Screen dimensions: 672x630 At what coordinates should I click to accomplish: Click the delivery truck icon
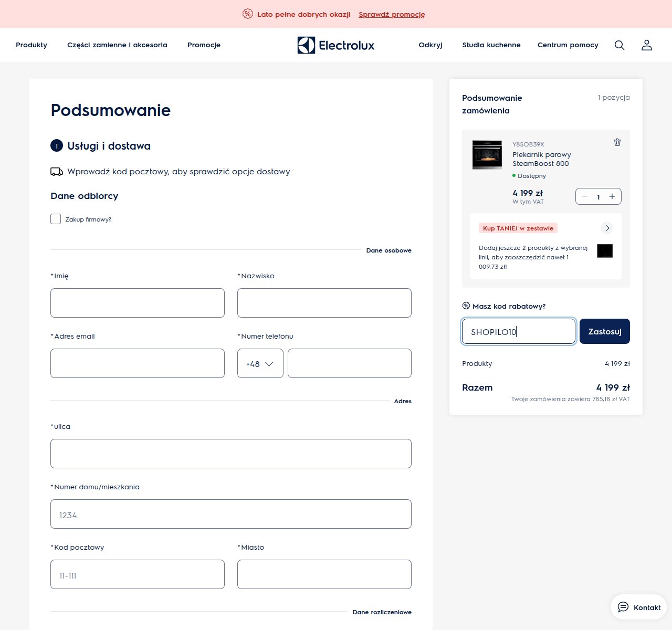57,172
